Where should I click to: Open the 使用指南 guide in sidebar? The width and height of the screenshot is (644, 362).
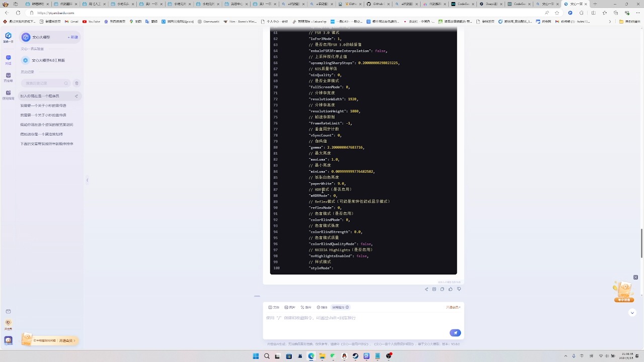point(8,95)
